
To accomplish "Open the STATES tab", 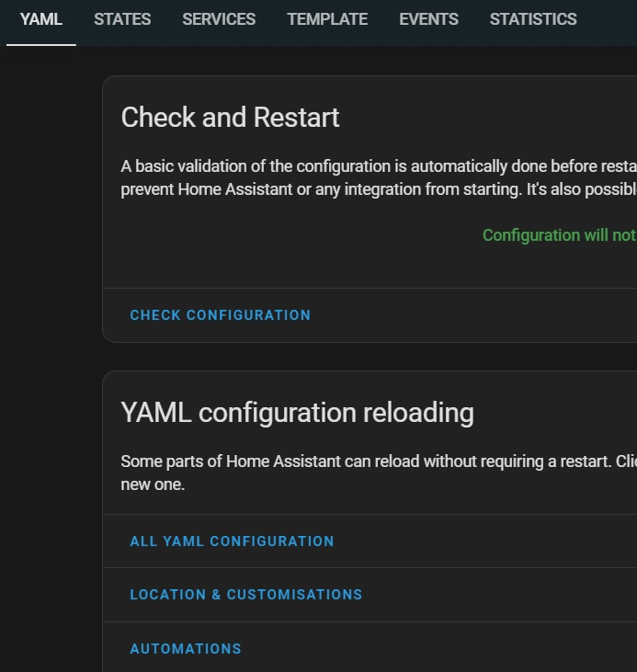I will pos(122,19).
